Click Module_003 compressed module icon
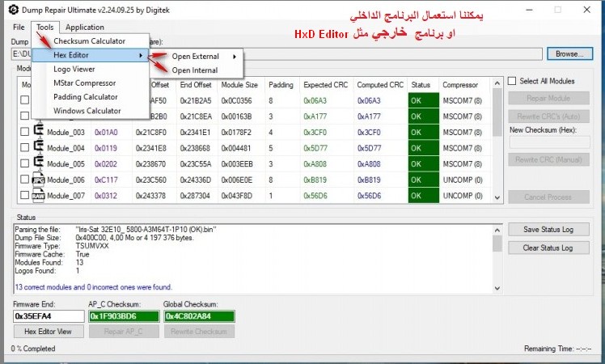Image resolution: width=605 pixels, height=364 pixels. coord(39,130)
